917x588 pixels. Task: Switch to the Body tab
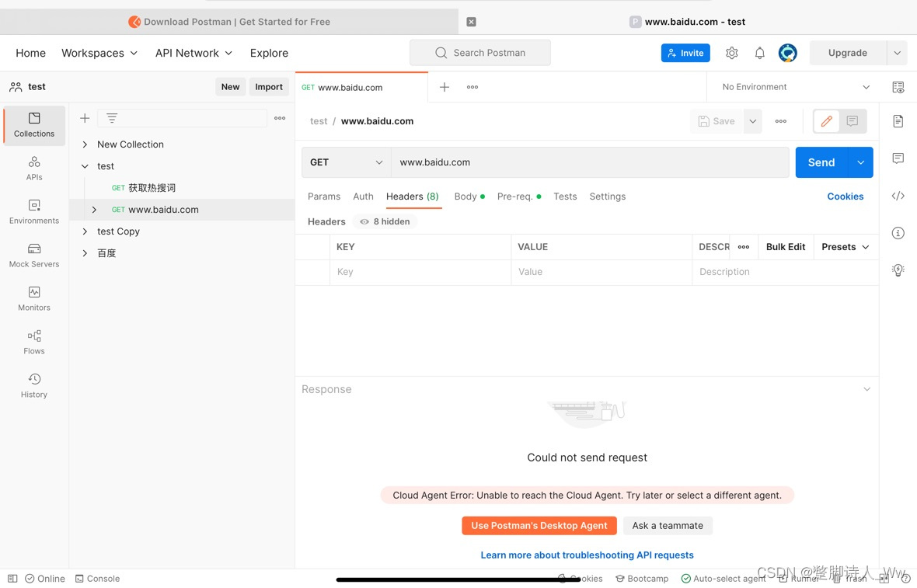click(x=469, y=197)
